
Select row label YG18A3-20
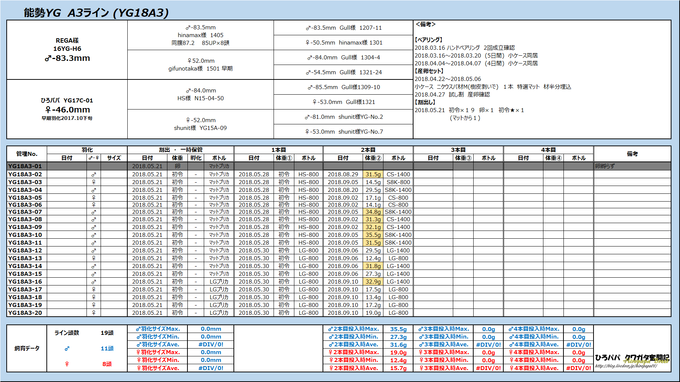[x=25, y=313]
